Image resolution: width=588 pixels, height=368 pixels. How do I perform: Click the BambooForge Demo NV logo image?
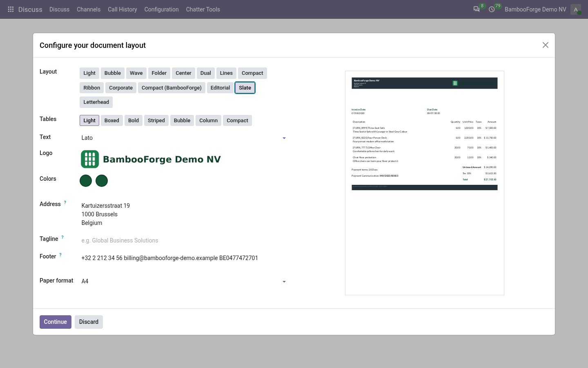click(151, 159)
